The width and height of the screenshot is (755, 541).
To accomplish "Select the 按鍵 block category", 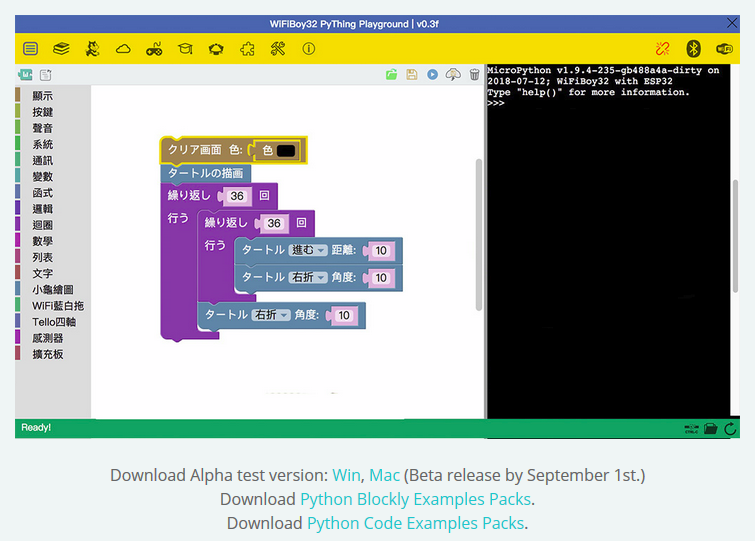I will [43, 112].
